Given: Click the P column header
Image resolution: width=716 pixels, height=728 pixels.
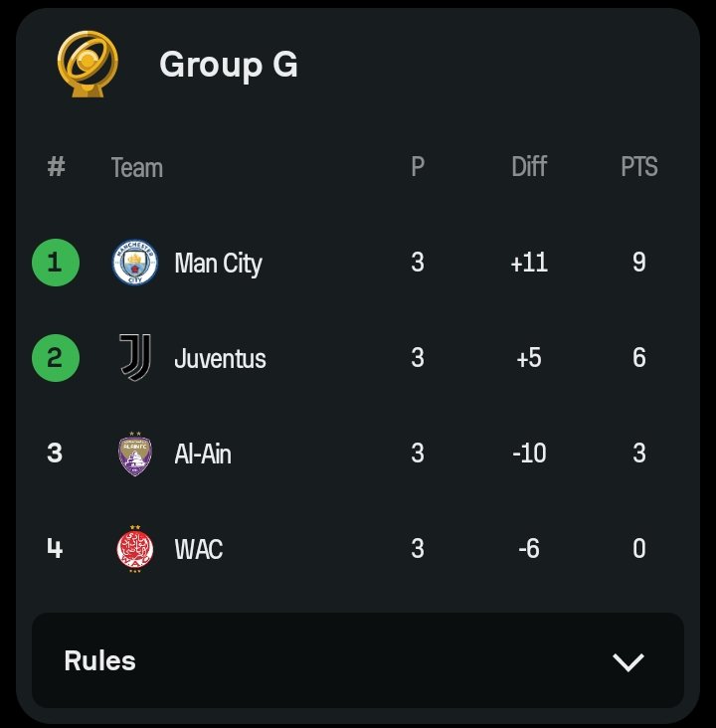Looking at the screenshot, I should (418, 166).
